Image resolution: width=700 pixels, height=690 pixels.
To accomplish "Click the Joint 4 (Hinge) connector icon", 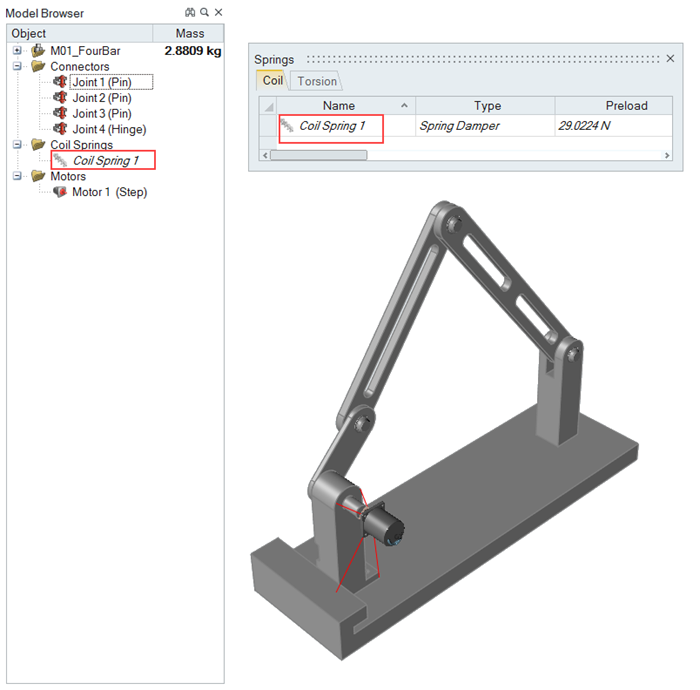I will pyautogui.click(x=60, y=129).
